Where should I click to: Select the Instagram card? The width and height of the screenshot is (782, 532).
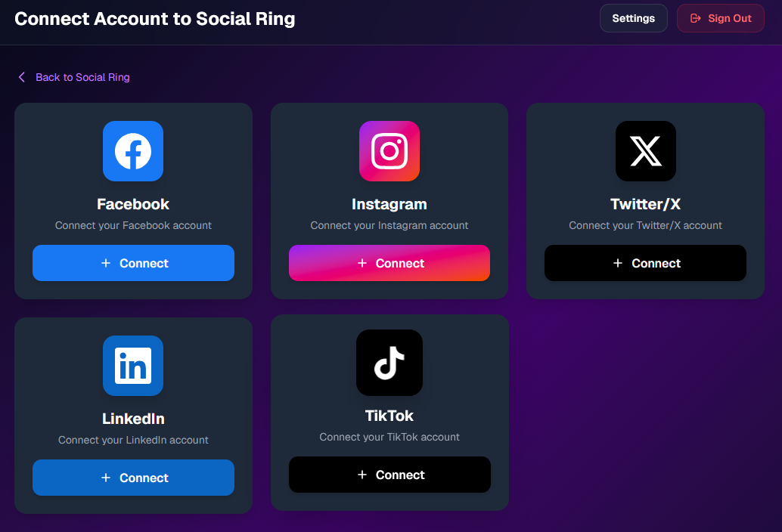pos(389,200)
